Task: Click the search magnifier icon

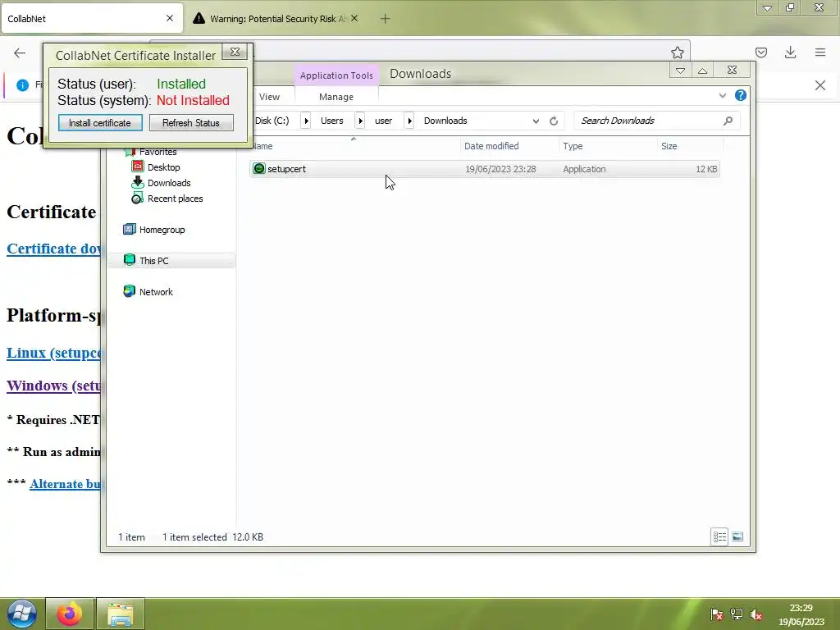Action: tap(728, 121)
